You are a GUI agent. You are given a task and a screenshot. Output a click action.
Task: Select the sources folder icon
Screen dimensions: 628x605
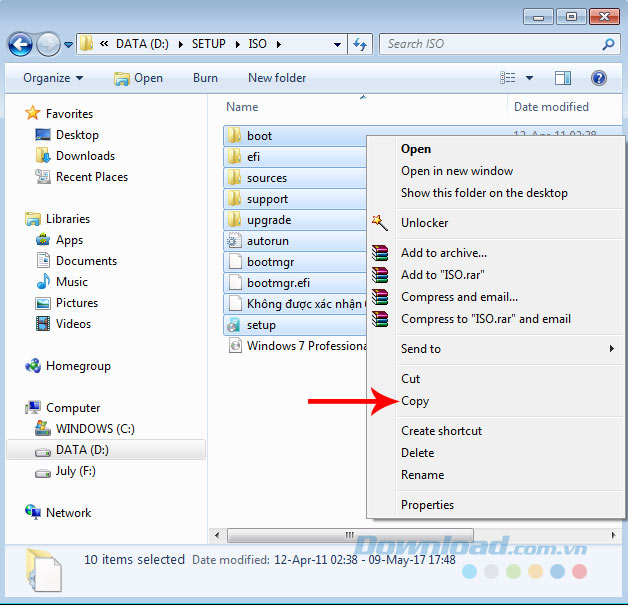234,178
